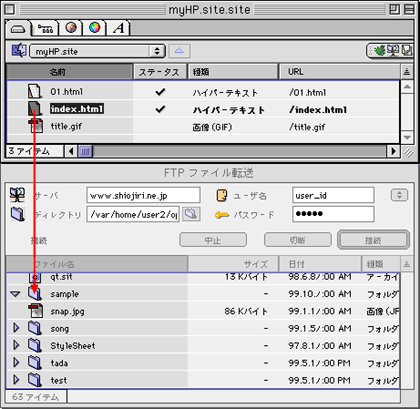Click the 01.html document icon
The image size is (420, 409).
coord(35,91)
